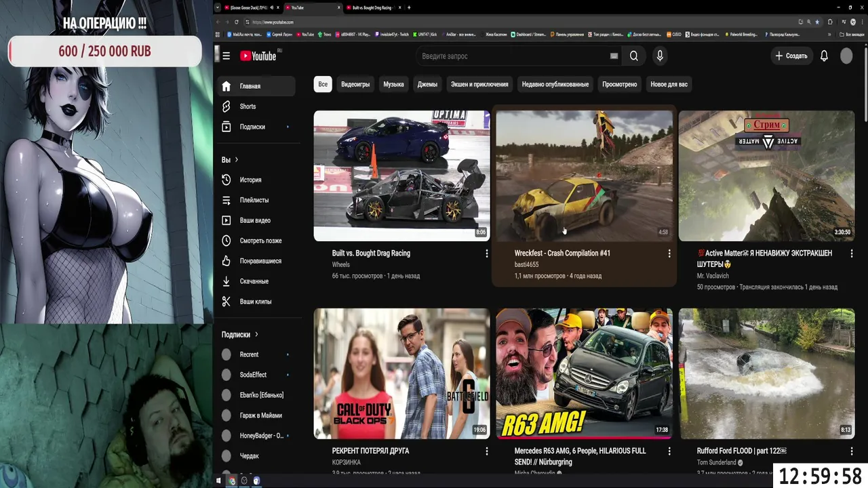Bookmark this page with the star icon

click(817, 22)
